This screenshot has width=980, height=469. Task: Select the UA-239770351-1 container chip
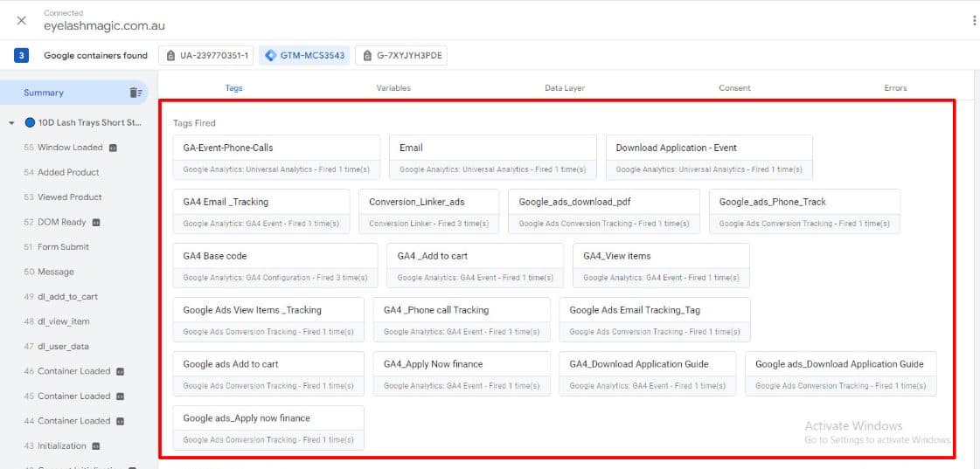click(x=206, y=56)
